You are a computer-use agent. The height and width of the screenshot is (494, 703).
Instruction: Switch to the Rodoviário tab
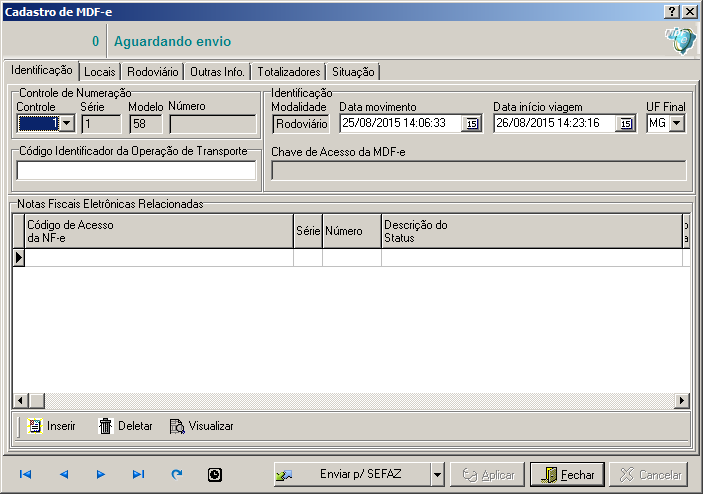[153, 72]
